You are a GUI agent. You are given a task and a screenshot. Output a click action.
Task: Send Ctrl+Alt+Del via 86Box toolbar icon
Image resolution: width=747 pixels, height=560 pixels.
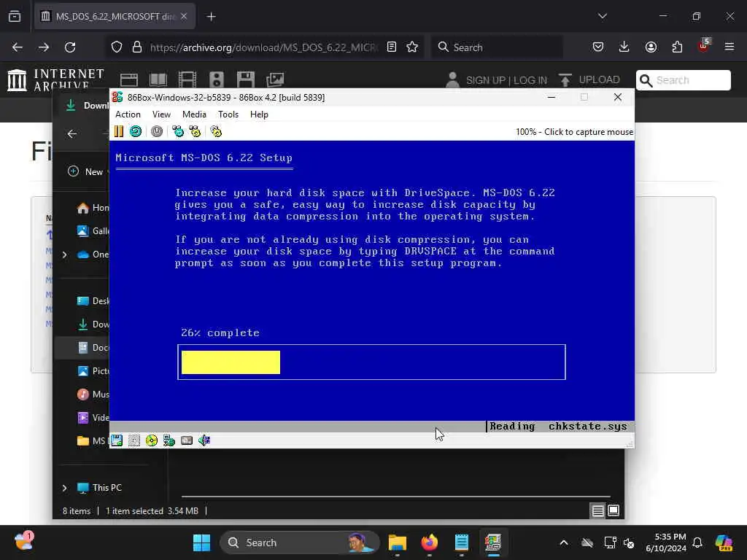pos(178,131)
